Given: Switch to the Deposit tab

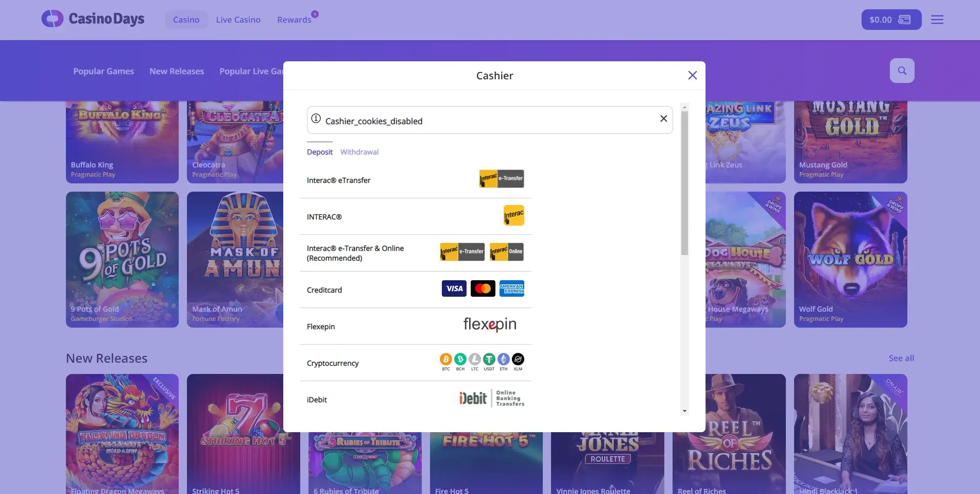Looking at the screenshot, I should point(319,151).
